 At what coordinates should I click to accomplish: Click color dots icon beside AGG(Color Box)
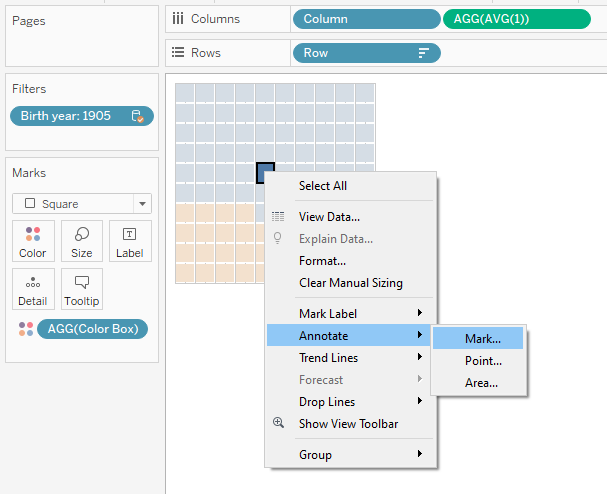coord(26,329)
